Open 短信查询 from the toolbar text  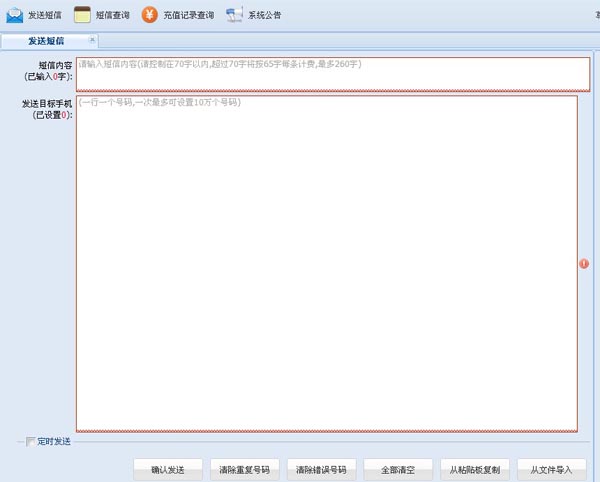click(x=113, y=16)
